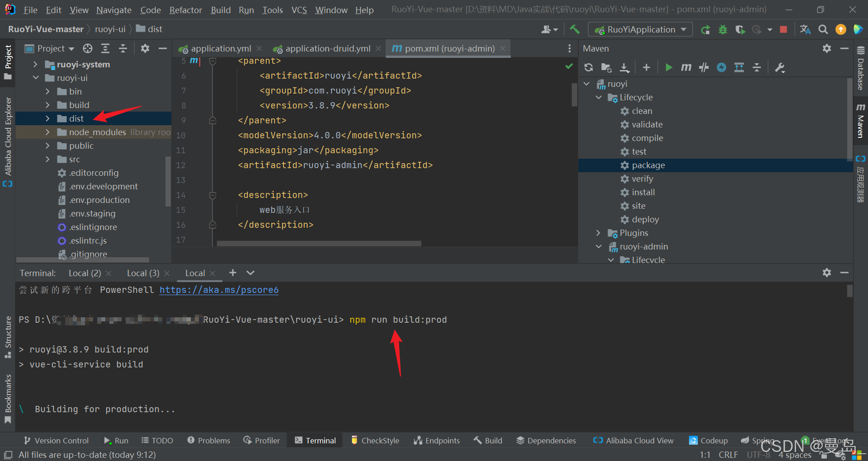The image size is (868, 461).
Task: Show Maven dependencies diagram icon
Action: pyautogui.click(x=739, y=67)
